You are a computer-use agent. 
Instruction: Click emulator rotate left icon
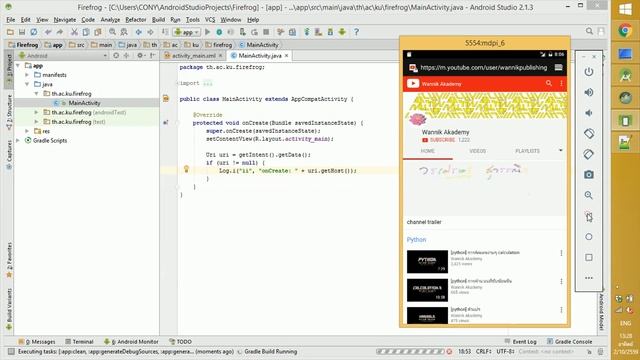(x=589, y=133)
